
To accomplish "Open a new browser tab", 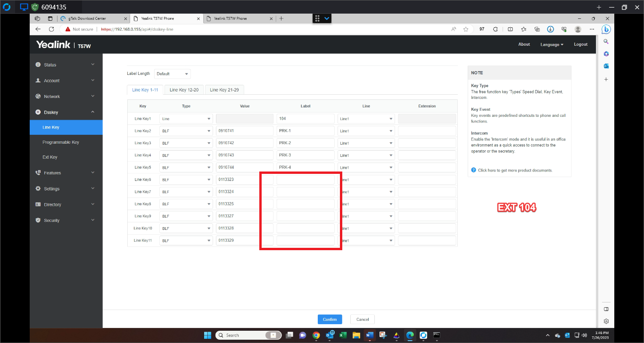I will 281,18.
